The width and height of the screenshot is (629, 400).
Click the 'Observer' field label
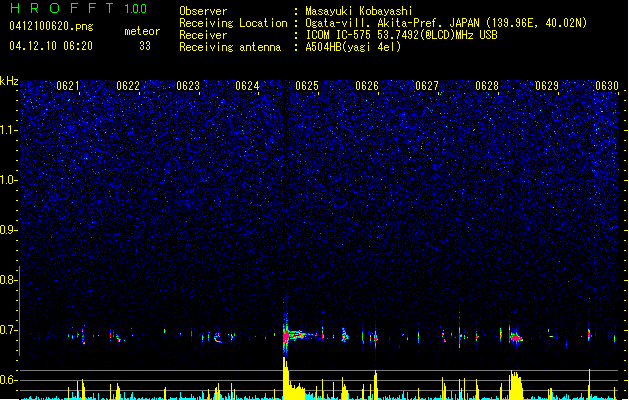coord(203,11)
